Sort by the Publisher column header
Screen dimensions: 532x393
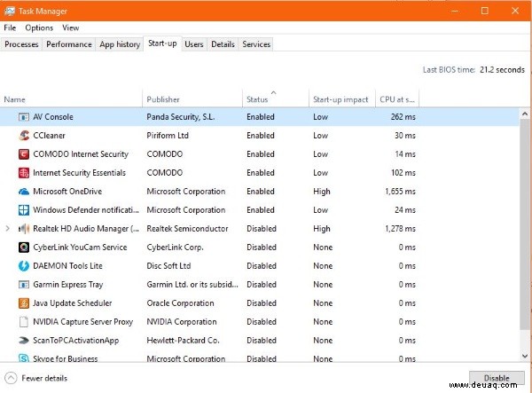coord(192,98)
